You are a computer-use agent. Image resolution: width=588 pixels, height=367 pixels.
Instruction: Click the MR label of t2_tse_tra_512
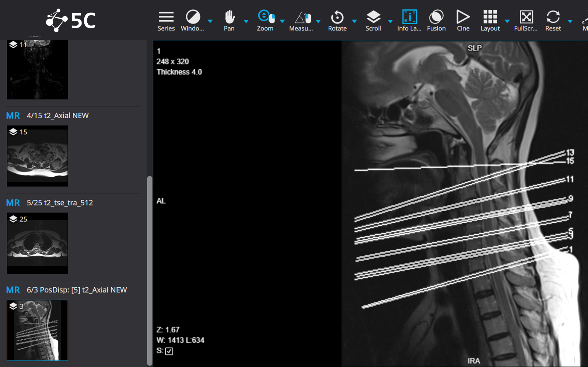pyautogui.click(x=13, y=203)
